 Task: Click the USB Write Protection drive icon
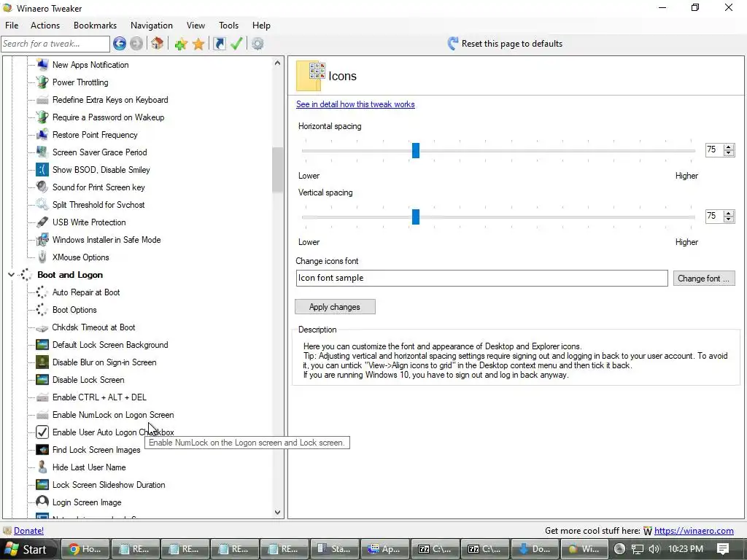click(x=42, y=222)
